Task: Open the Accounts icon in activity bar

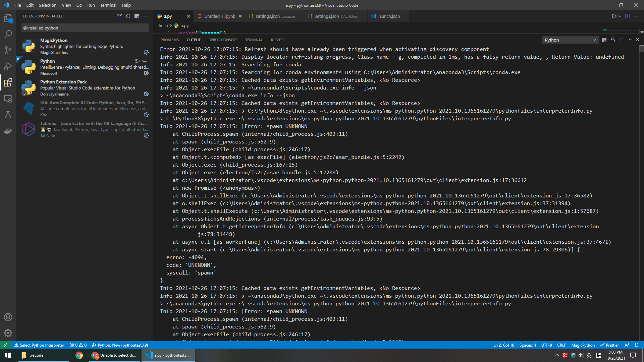Action: coord(8,317)
